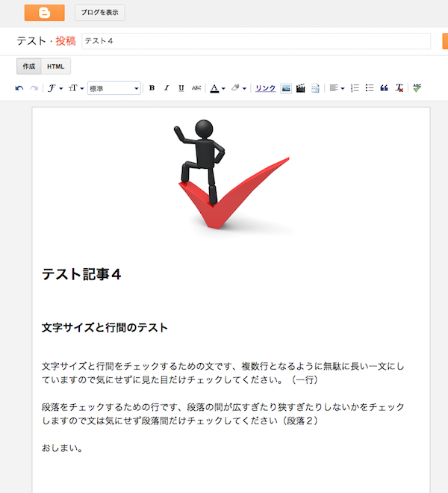Click the orange Blogger logo button
448x493 pixels.
pos(45,13)
